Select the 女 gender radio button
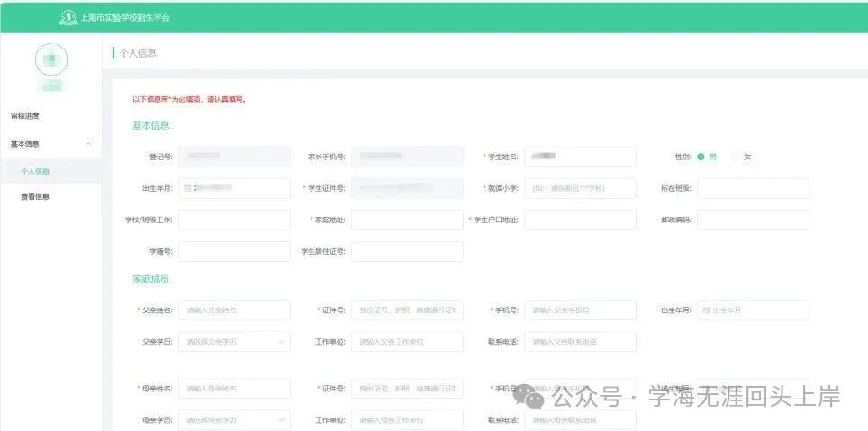 pos(736,157)
